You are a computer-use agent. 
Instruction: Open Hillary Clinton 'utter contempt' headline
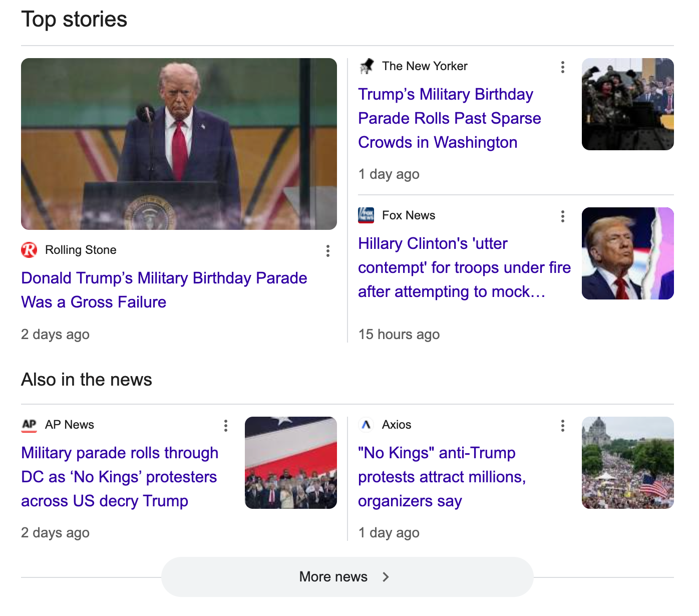(464, 267)
